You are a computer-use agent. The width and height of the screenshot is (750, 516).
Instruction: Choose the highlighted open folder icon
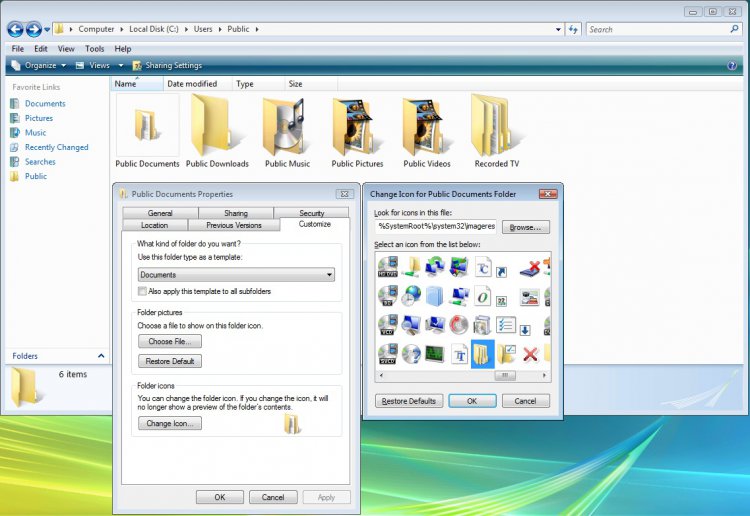tap(483, 354)
